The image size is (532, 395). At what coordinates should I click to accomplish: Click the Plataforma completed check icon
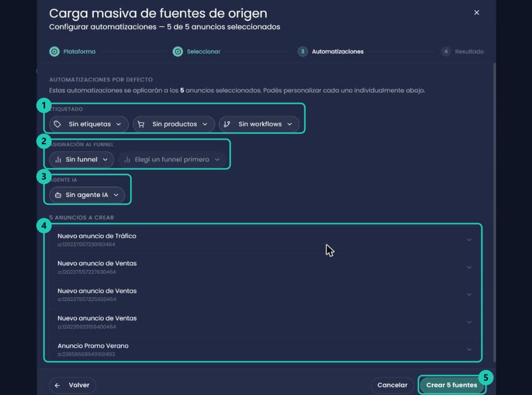click(x=54, y=52)
